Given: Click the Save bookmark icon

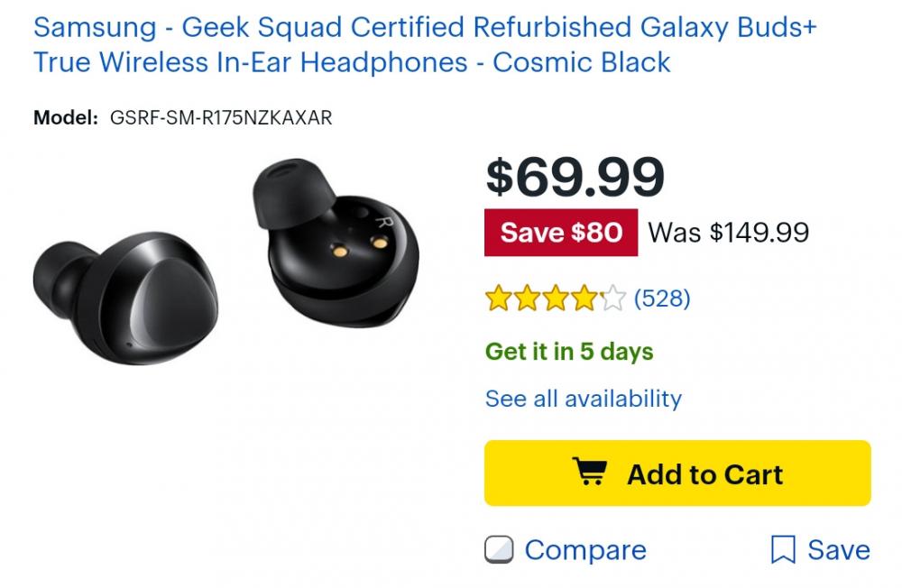Looking at the screenshot, I should 785,549.
